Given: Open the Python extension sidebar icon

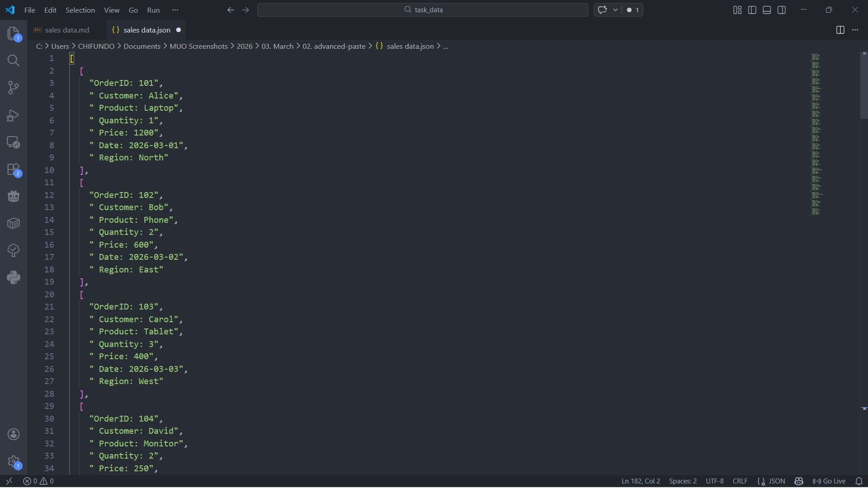Looking at the screenshot, I should [14, 277].
